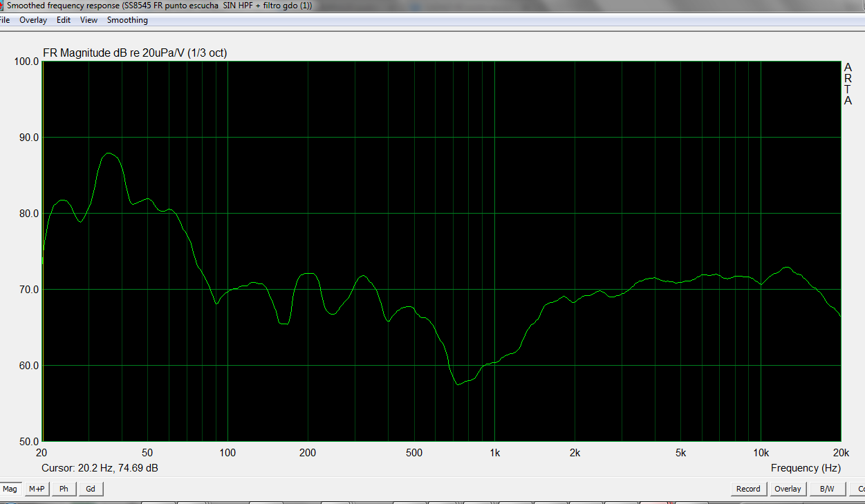Open the View menu

pos(89,20)
